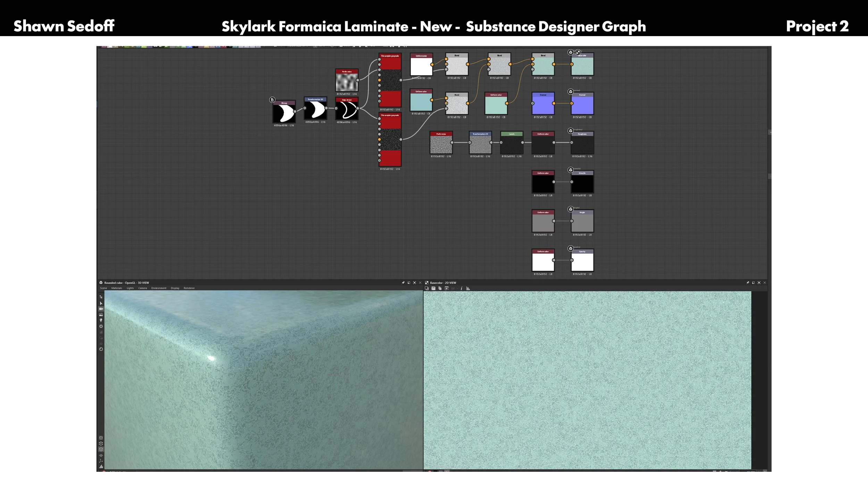Click the Basecolor texture in 2D view
Screen dimensions: 868x488
[x=587, y=380]
